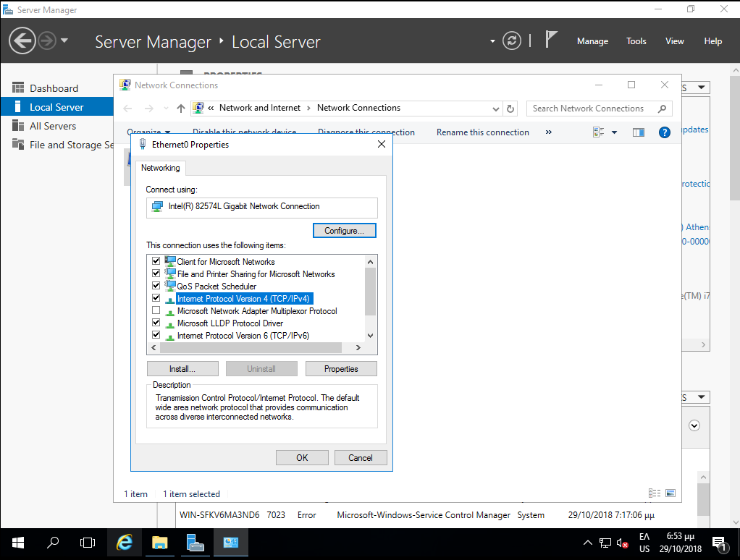Open the change view dropdown arrow

[x=614, y=132]
